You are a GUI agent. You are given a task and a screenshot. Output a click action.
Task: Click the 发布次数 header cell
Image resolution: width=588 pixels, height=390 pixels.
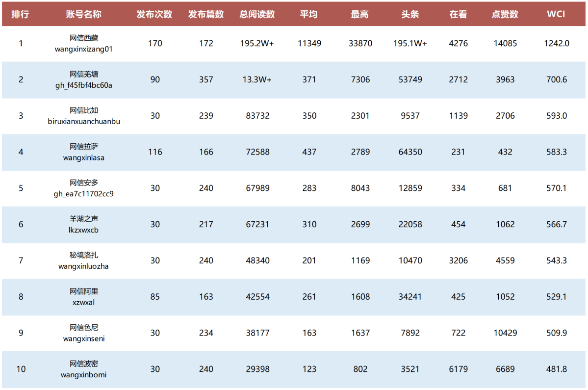coord(154,14)
